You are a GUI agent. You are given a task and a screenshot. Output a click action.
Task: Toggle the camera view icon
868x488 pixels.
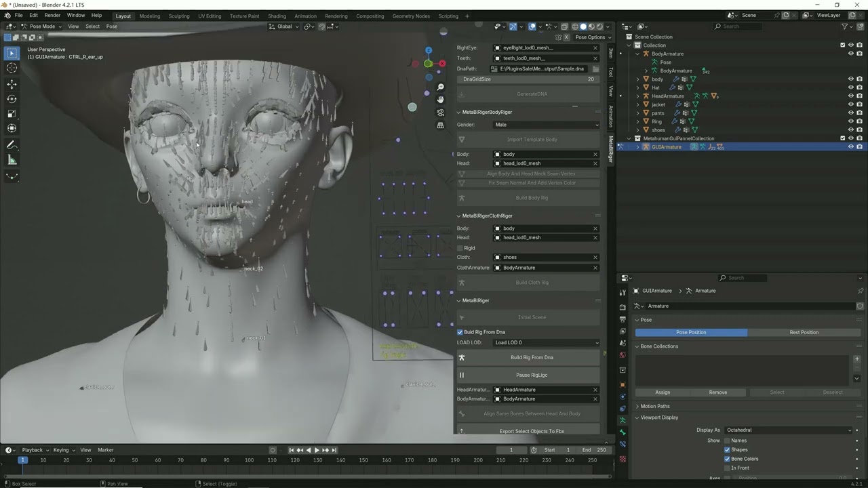(441, 113)
